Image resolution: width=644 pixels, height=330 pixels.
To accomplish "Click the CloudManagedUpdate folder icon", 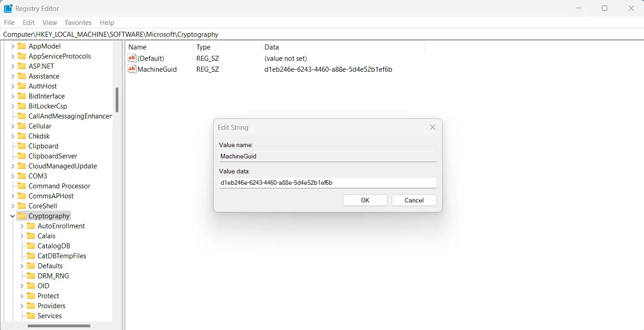I will point(22,166).
